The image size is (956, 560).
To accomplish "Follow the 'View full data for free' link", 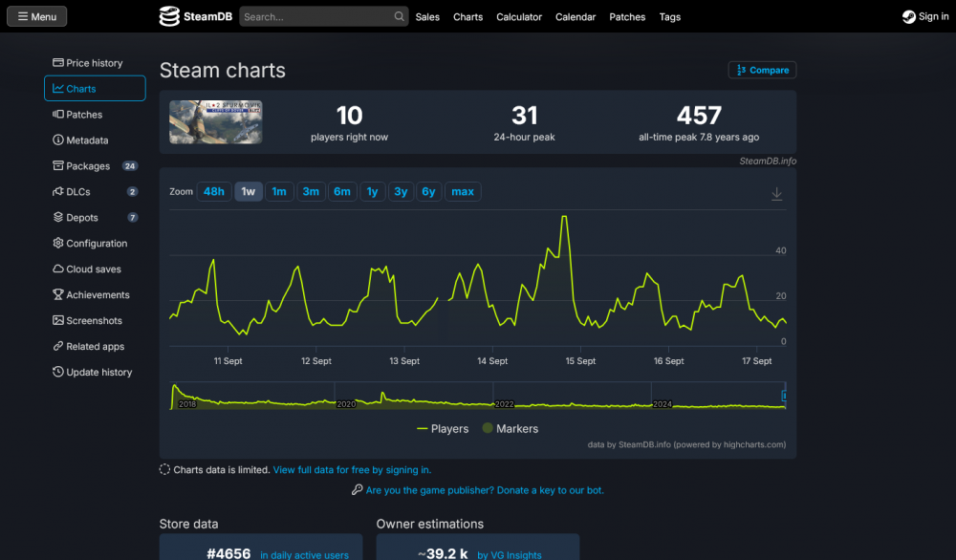I will [350, 469].
